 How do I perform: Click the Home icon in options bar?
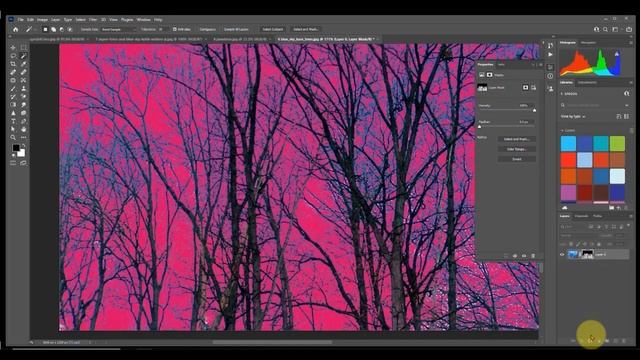coord(16,29)
